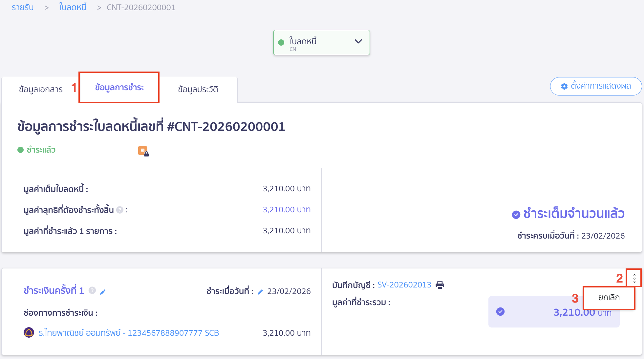The width and height of the screenshot is (644, 359).
Task: Edit the payment date pencil icon
Action: click(260, 292)
